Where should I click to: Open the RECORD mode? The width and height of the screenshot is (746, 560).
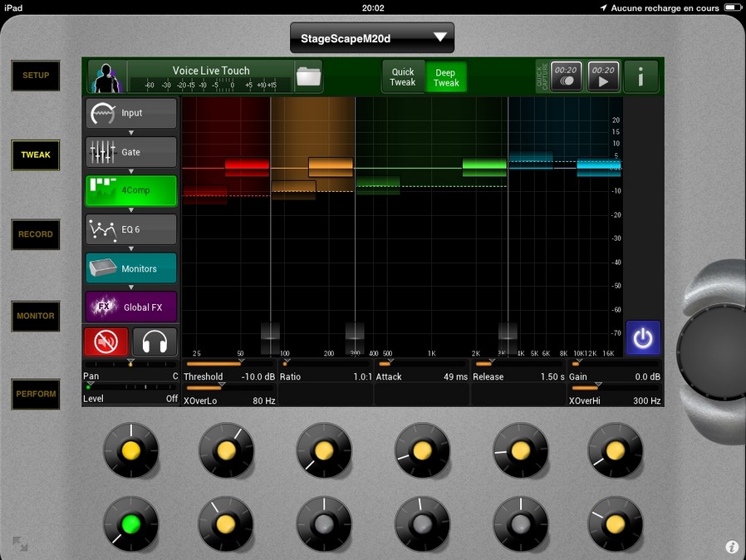[x=36, y=234]
